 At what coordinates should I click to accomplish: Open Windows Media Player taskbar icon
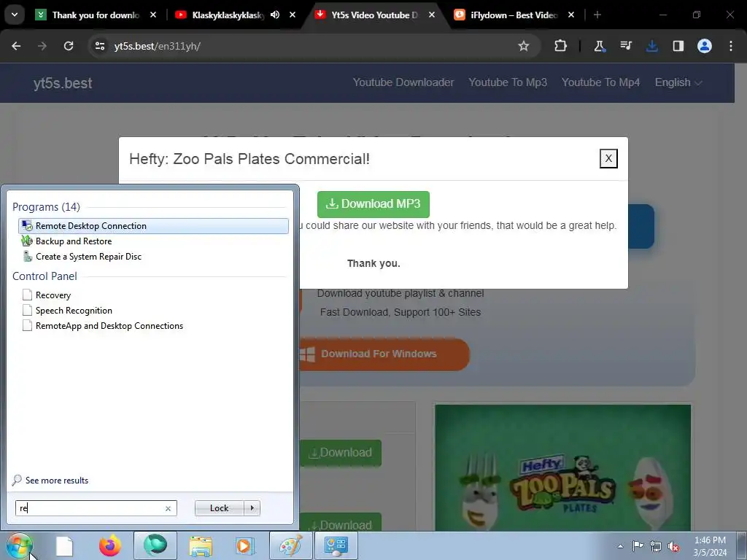245,545
